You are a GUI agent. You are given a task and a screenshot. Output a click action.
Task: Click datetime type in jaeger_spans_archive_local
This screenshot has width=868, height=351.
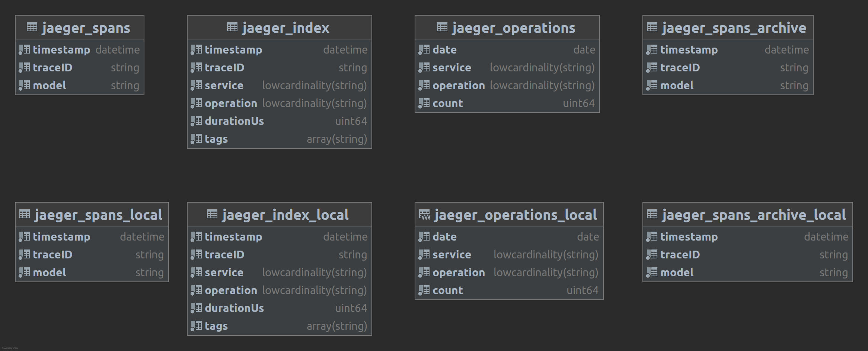826,237
